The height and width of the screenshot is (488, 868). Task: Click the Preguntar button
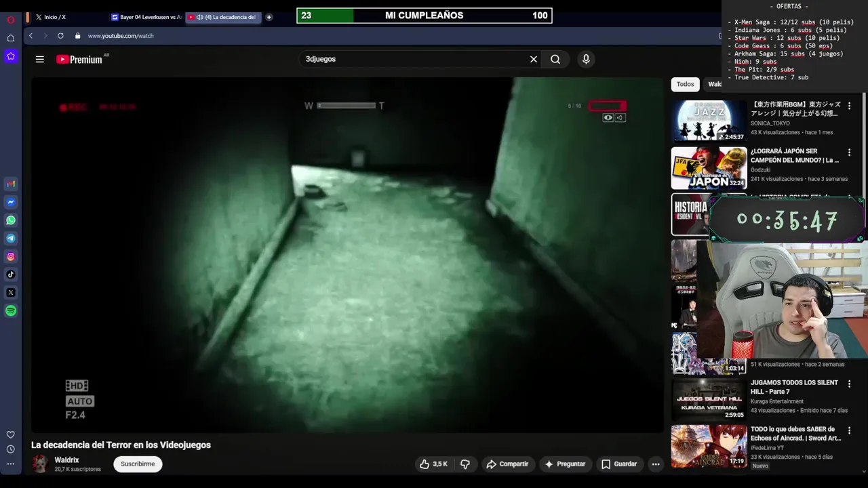(x=564, y=464)
